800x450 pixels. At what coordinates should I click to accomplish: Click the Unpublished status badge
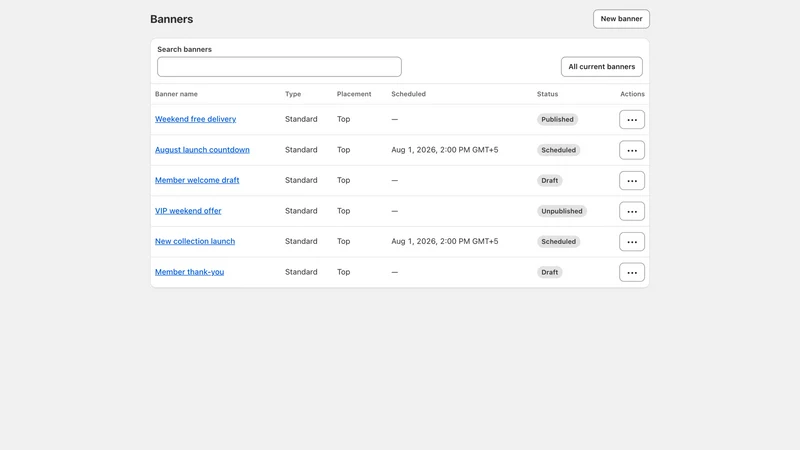tap(562, 211)
